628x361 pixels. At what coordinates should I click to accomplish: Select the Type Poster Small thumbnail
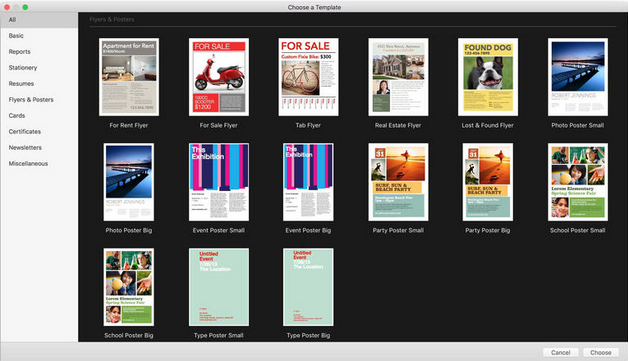click(x=219, y=287)
